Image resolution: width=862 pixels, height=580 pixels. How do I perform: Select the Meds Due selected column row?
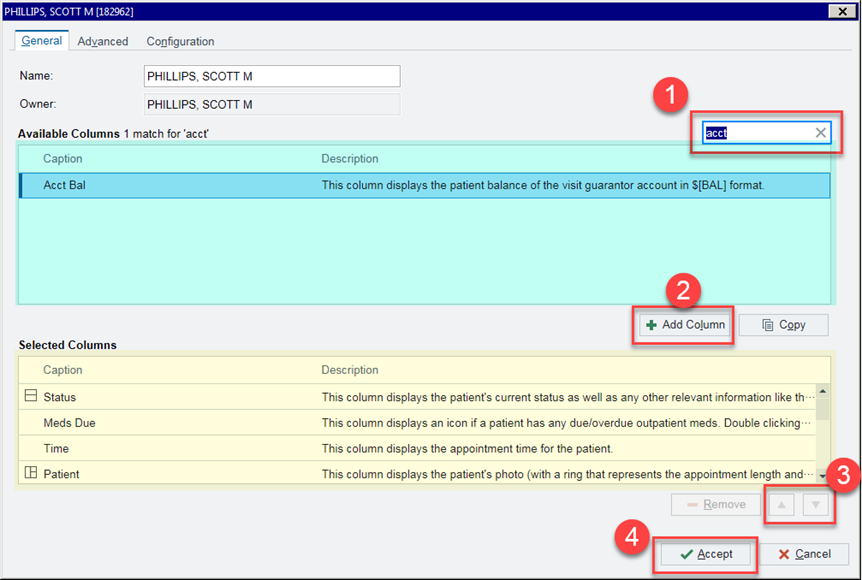pyautogui.click(x=418, y=423)
